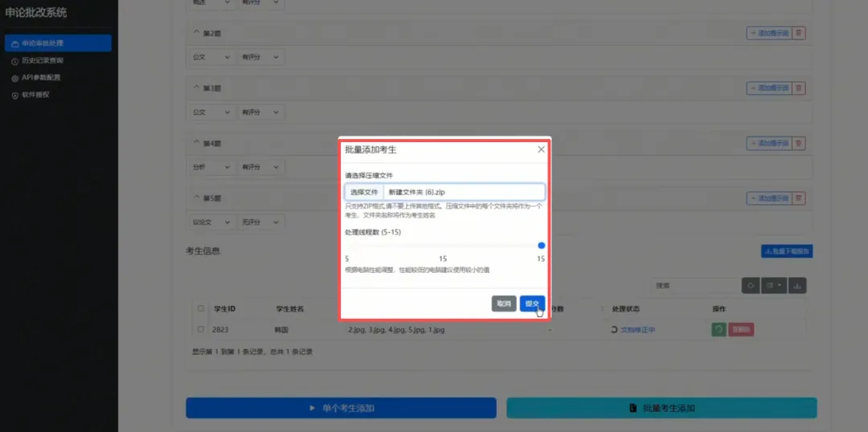
Task: Click student ID 2823 cell
Action: 220,330
